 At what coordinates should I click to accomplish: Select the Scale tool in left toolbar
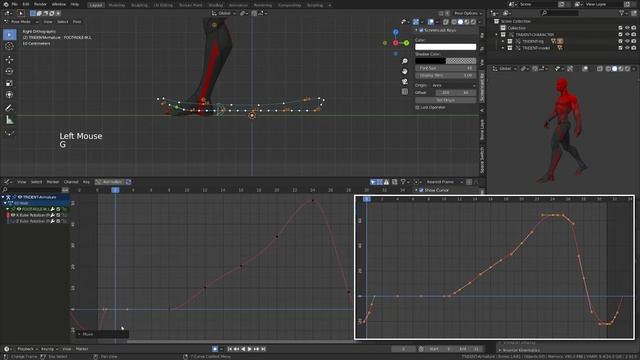[9, 83]
